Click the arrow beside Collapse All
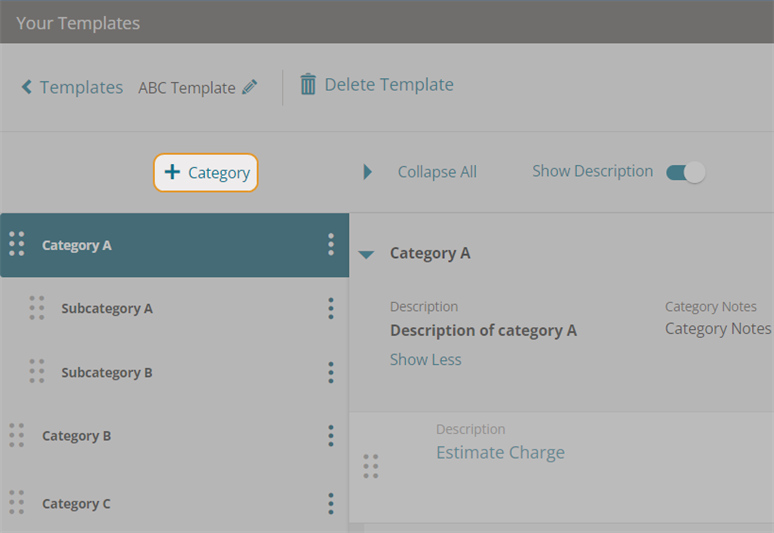The height and width of the screenshot is (533, 774). tap(367, 172)
